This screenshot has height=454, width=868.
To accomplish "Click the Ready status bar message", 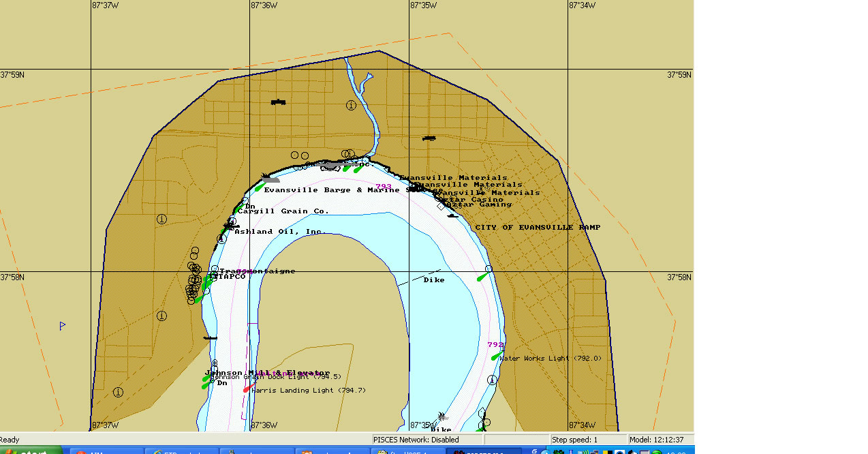I will coord(10,440).
